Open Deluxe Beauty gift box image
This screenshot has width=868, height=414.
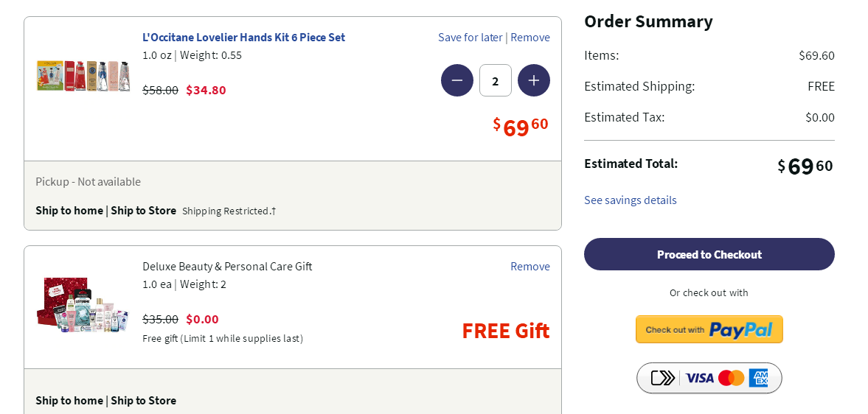pos(83,304)
